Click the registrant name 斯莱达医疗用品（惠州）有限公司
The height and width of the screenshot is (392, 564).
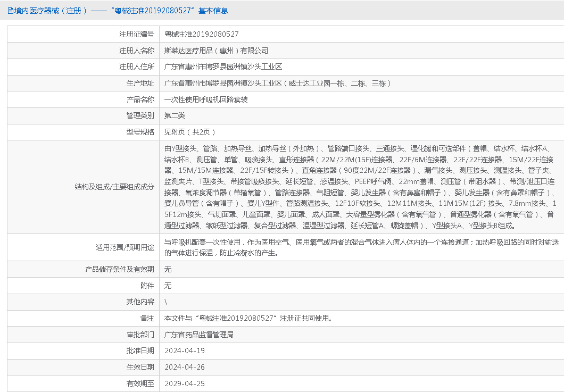coord(216,51)
